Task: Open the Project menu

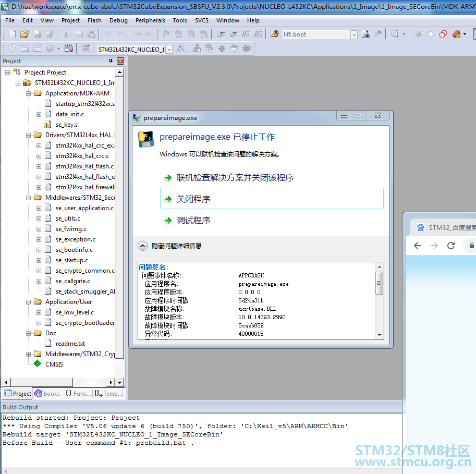Action: 70,20
